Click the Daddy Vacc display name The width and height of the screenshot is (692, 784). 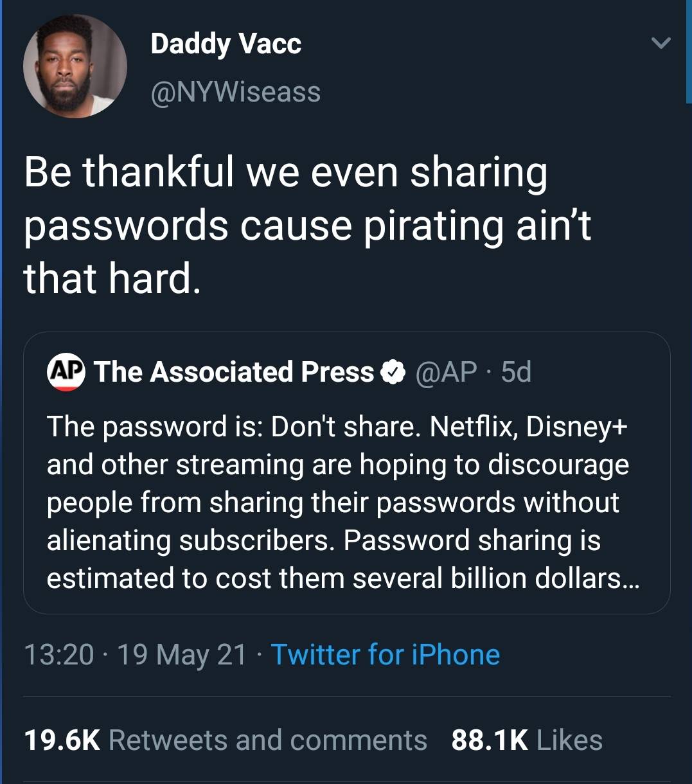coord(226,44)
